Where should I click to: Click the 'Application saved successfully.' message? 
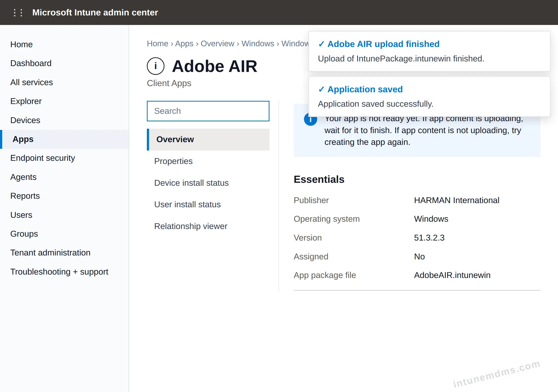(376, 104)
